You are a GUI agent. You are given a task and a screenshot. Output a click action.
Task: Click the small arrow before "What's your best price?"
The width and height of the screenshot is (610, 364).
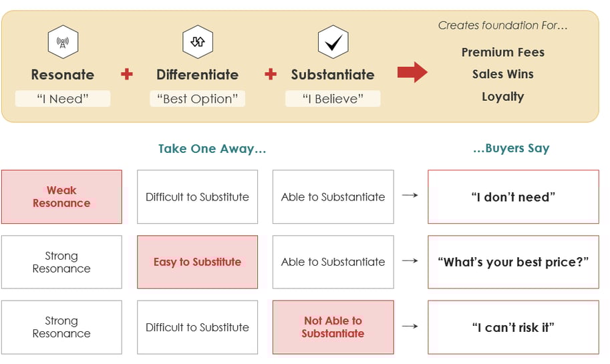410,262
